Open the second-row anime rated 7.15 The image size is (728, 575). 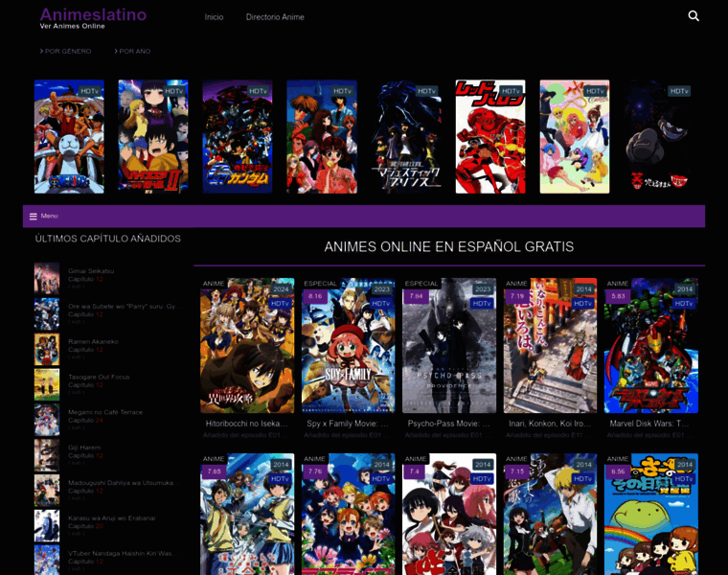[550, 515]
